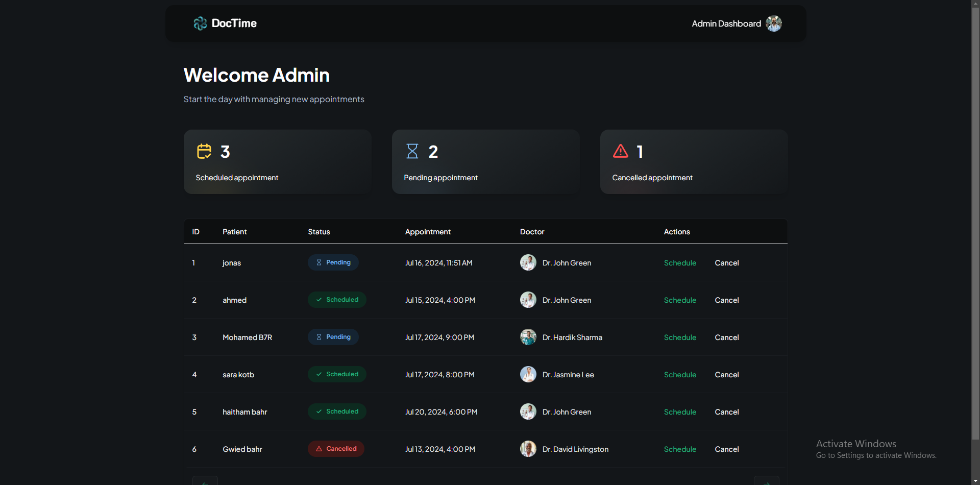Click the scrollbar up arrow
The image size is (980, 485).
[x=975, y=4]
